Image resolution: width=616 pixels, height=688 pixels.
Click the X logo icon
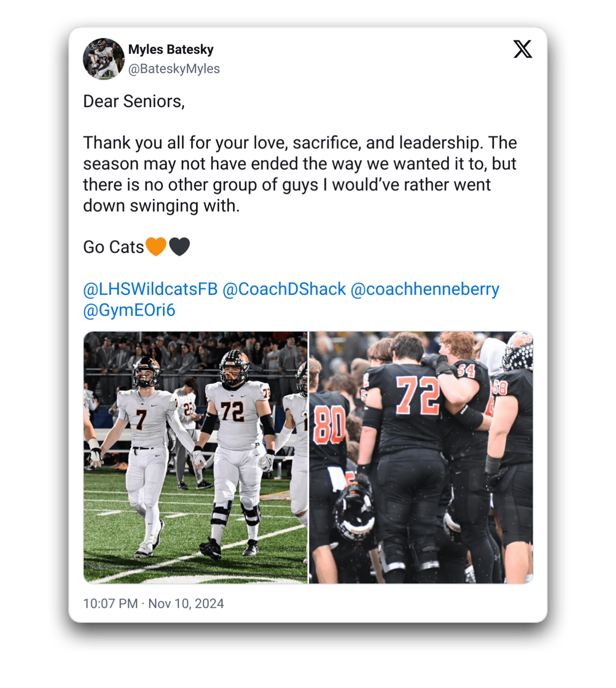[x=523, y=49]
